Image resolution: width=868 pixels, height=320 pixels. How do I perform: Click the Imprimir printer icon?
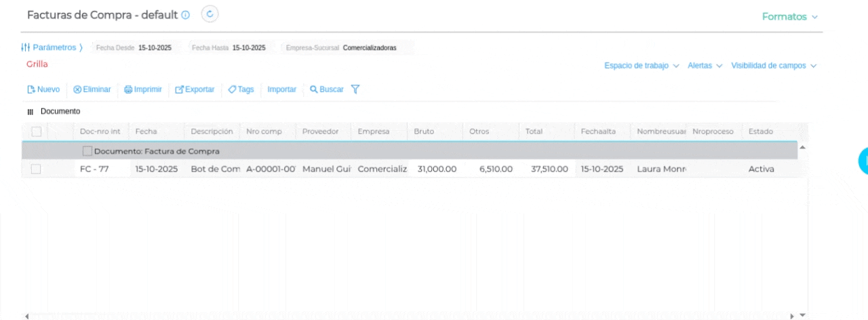click(128, 89)
